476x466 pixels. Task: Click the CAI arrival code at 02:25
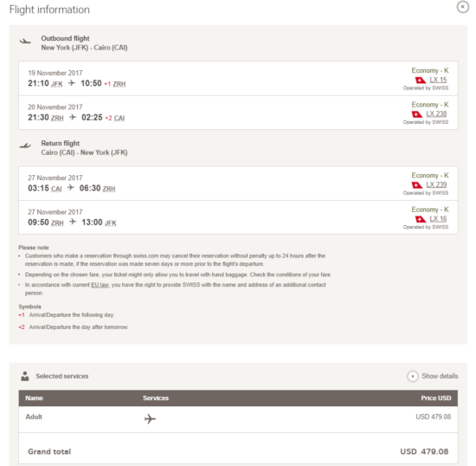pyautogui.click(x=119, y=118)
